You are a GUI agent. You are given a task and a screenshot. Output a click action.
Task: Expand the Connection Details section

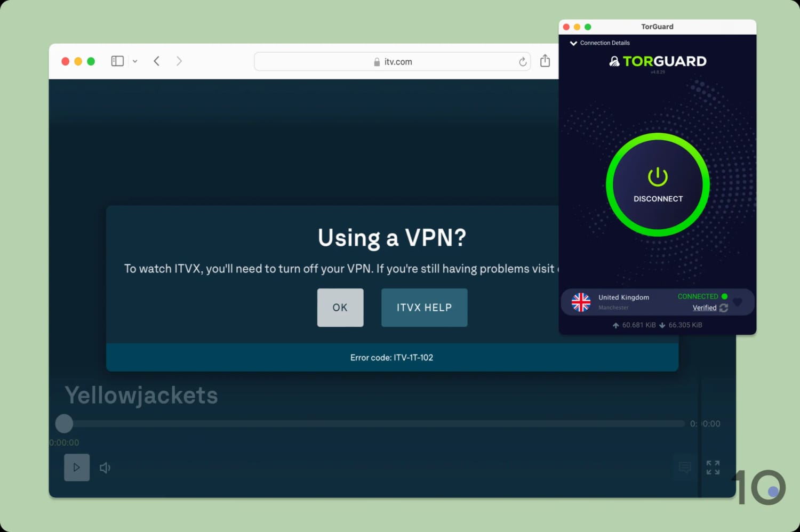tap(574, 43)
